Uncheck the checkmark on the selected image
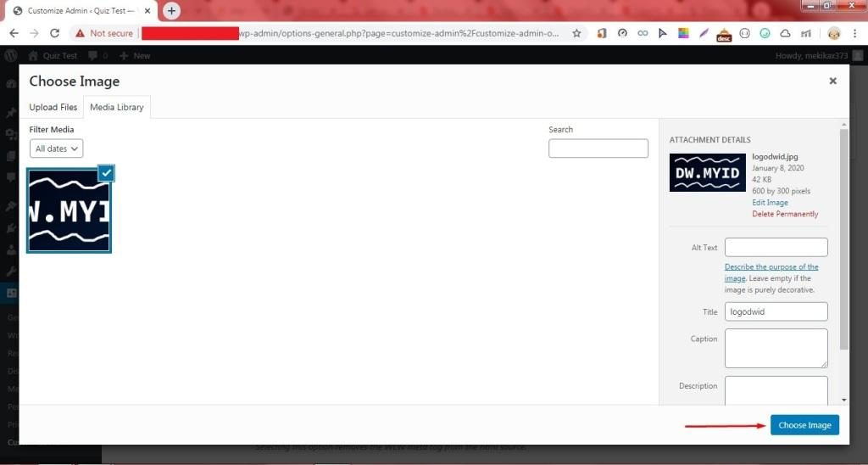Image resolution: width=868 pixels, height=465 pixels. [106, 173]
